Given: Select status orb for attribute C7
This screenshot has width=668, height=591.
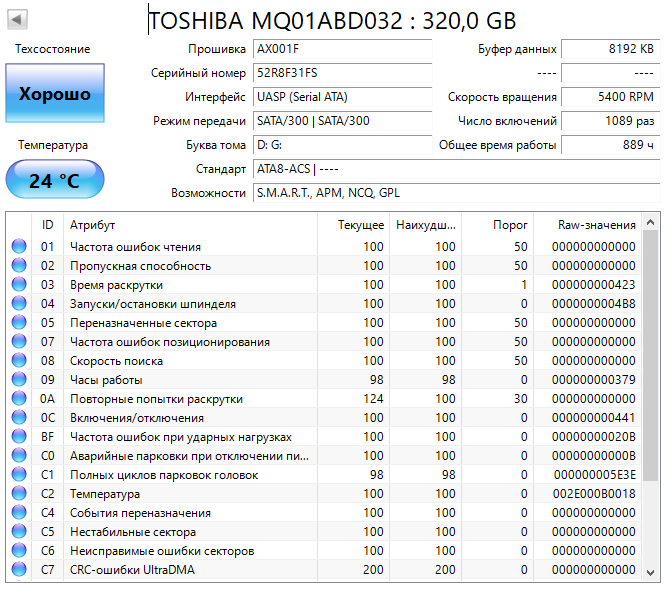Looking at the screenshot, I should coord(19,570).
